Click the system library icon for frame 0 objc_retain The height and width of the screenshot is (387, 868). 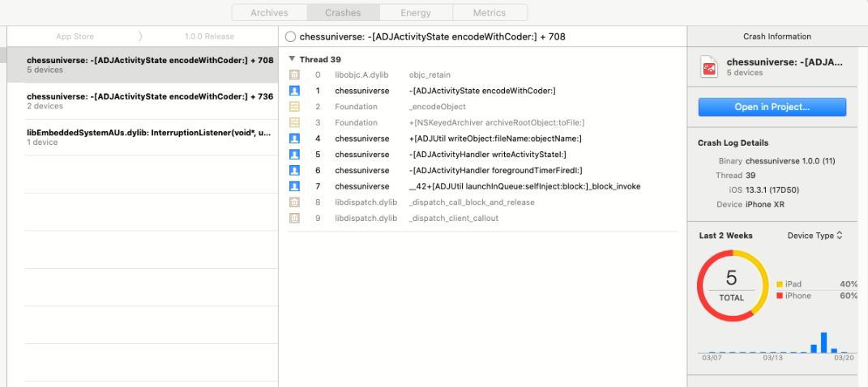[x=294, y=74]
